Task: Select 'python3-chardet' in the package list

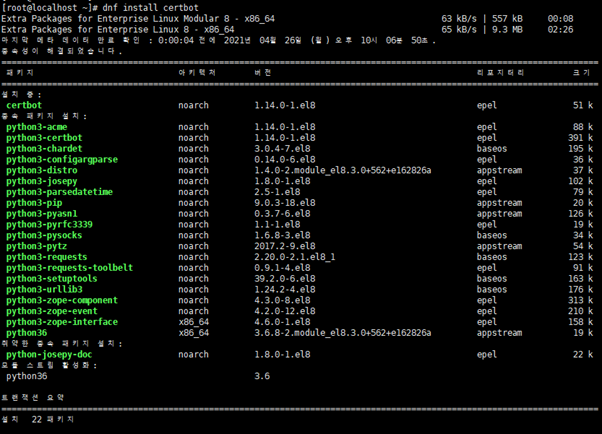Action: (44, 149)
